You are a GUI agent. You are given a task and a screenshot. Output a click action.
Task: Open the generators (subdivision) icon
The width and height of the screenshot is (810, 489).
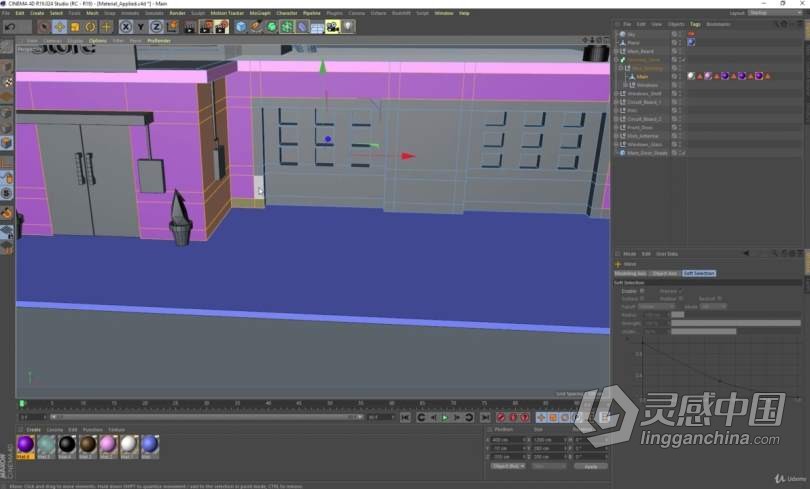(271, 27)
